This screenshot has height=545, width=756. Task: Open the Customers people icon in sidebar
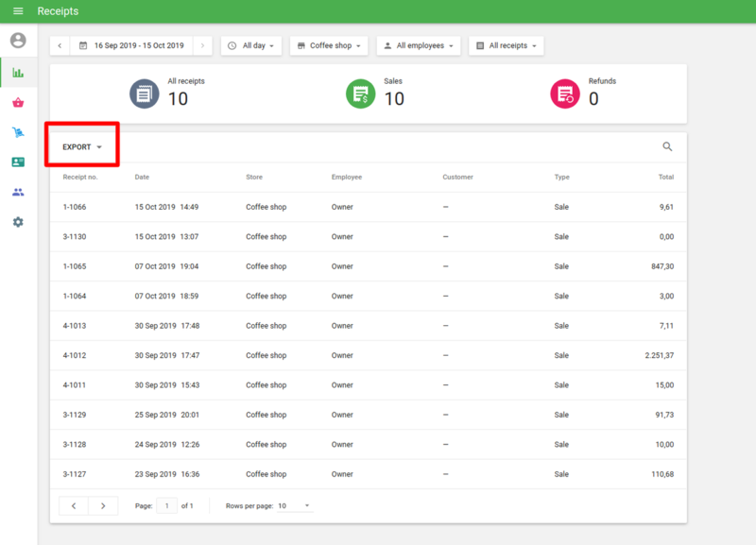coord(18,192)
